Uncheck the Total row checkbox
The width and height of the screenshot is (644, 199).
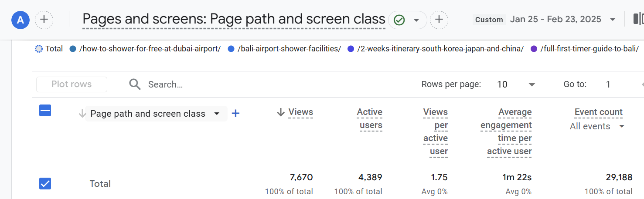pyautogui.click(x=45, y=184)
